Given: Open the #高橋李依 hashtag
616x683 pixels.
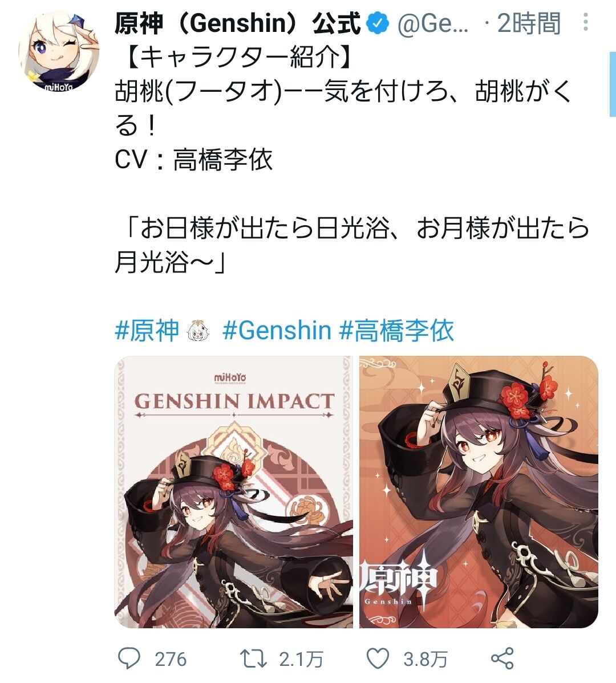Looking at the screenshot, I should pos(396,330).
